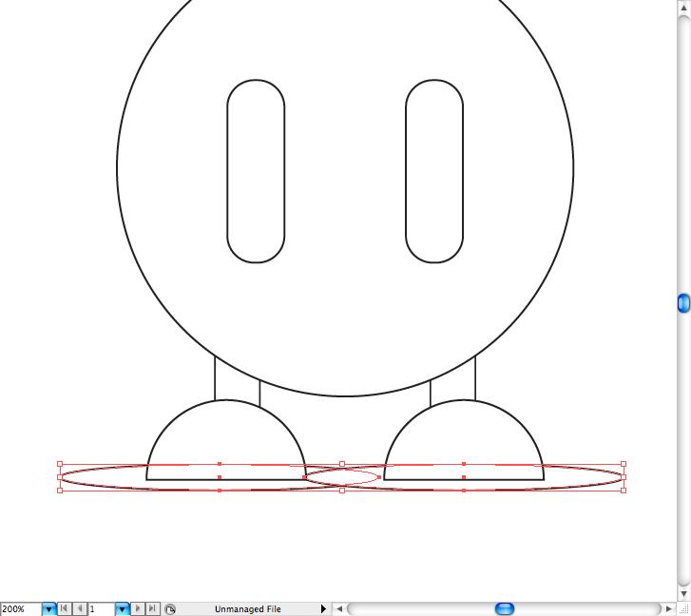Click the artboard number input field
691x616 pixels.
[x=100, y=608]
